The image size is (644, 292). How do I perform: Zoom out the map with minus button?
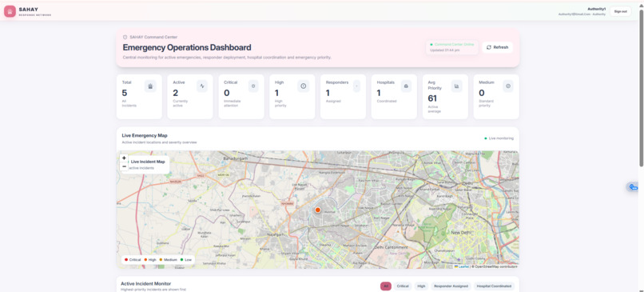click(x=124, y=166)
